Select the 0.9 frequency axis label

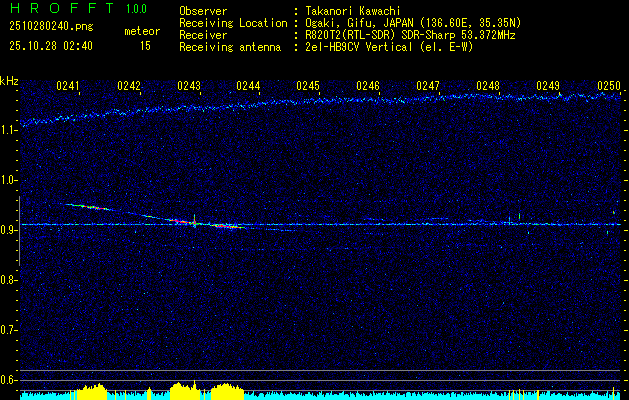pyautogui.click(x=9, y=230)
